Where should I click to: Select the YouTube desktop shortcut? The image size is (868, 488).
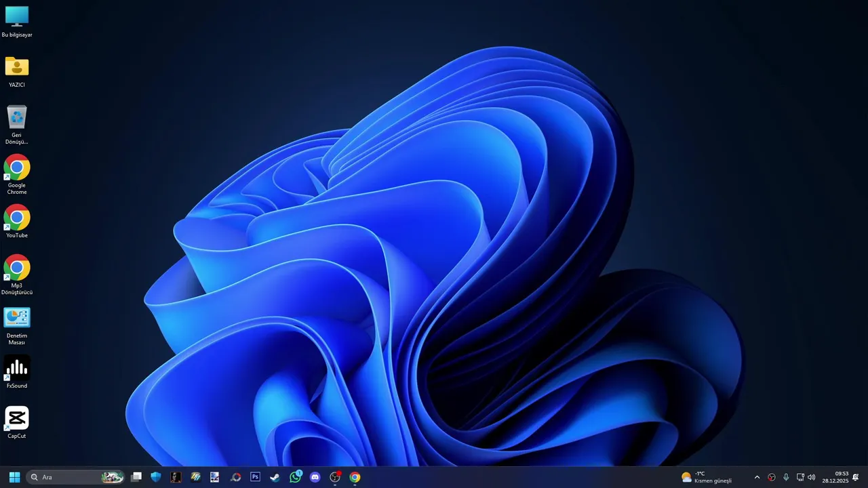[x=17, y=222]
